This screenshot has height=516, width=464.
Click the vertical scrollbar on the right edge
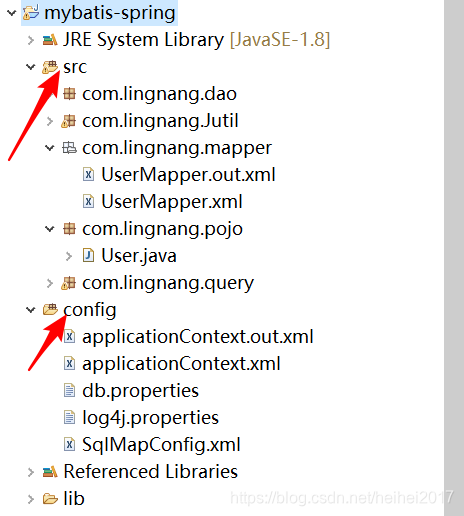click(x=454, y=258)
